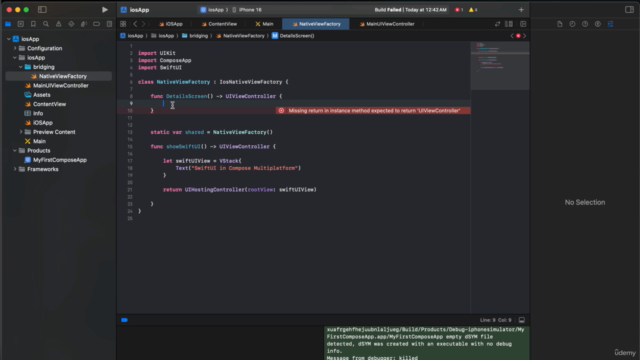640x360 pixels.
Task: Click the yellow warnings count indicator
Action: (473, 10)
